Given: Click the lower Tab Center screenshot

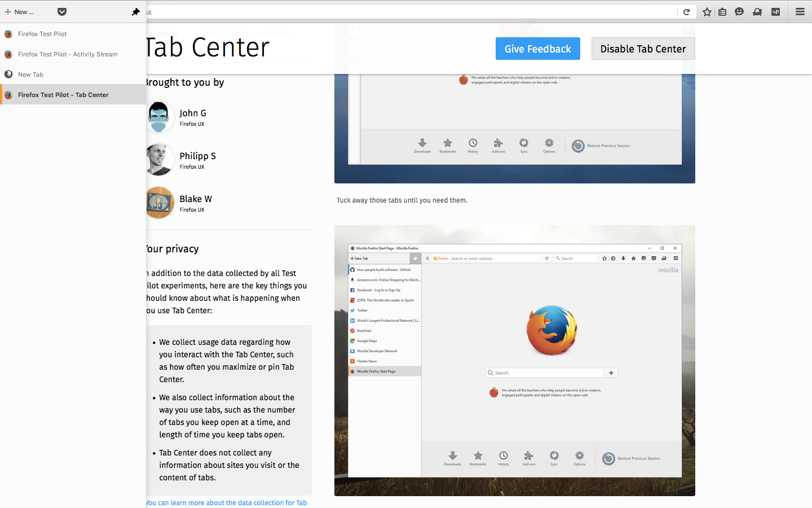Looking at the screenshot, I should click(x=515, y=361).
